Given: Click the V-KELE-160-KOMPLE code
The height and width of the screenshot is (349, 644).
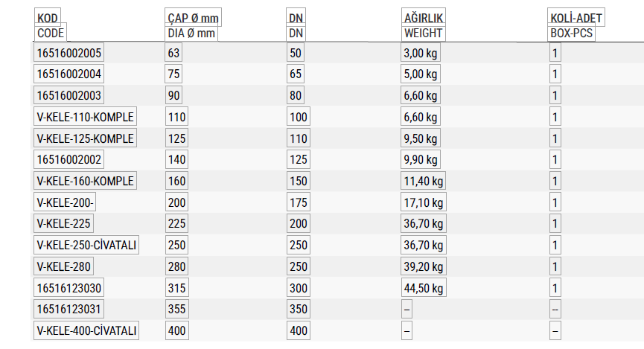Looking at the screenshot, I should tap(85, 181).
